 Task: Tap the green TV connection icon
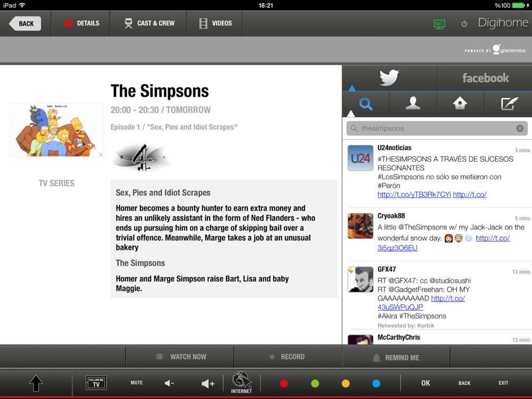(439, 24)
